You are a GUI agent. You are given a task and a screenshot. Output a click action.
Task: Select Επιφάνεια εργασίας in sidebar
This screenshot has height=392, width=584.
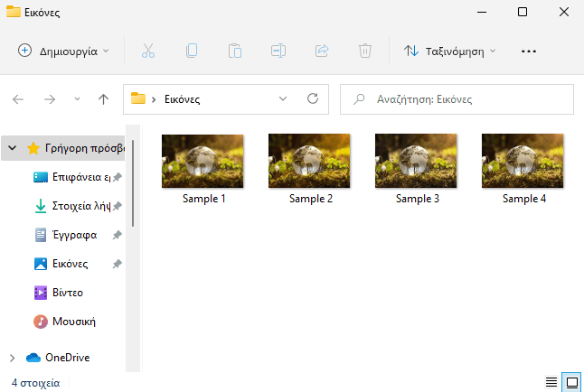click(x=81, y=177)
